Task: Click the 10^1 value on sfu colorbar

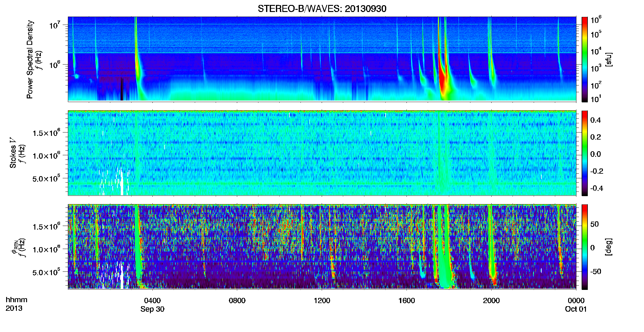Action: click(596, 99)
